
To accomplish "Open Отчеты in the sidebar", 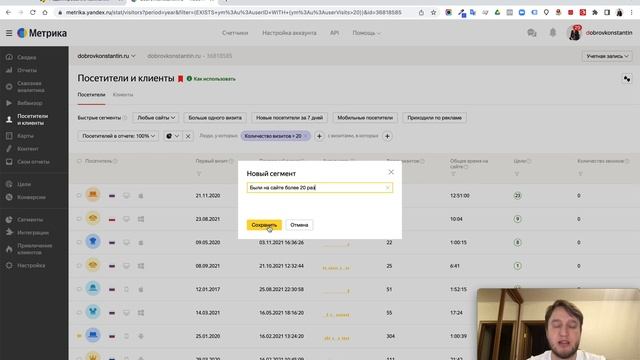I will click(x=27, y=70).
